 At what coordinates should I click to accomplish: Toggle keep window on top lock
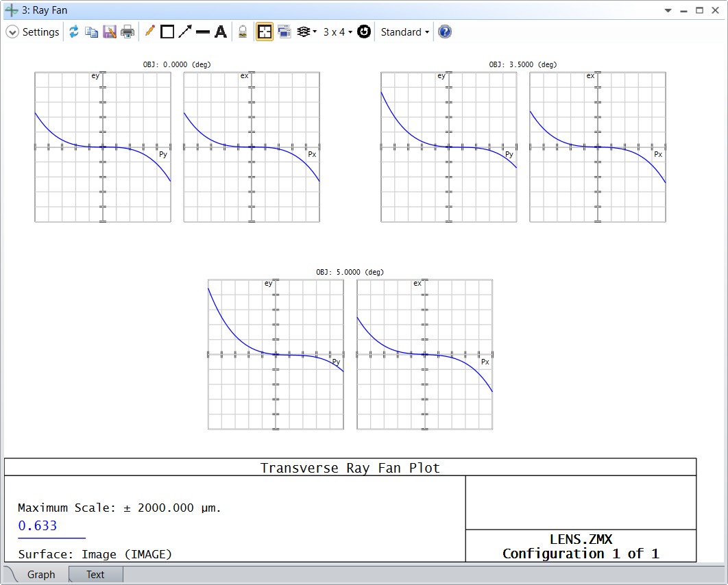(243, 32)
